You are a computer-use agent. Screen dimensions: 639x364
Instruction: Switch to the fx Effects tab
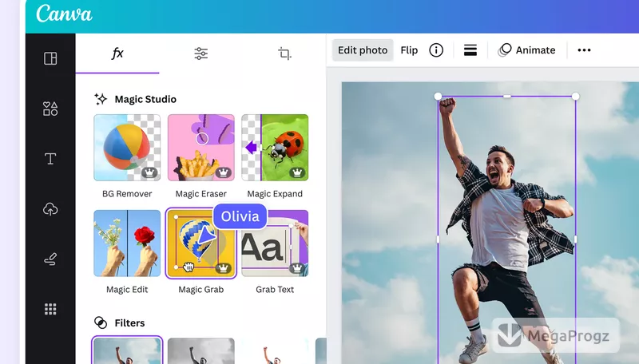[x=117, y=53]
